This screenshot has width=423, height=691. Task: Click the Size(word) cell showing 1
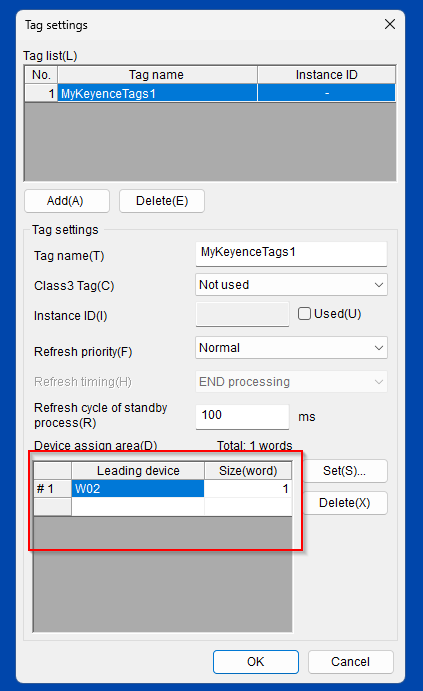[x=248, y=489]
